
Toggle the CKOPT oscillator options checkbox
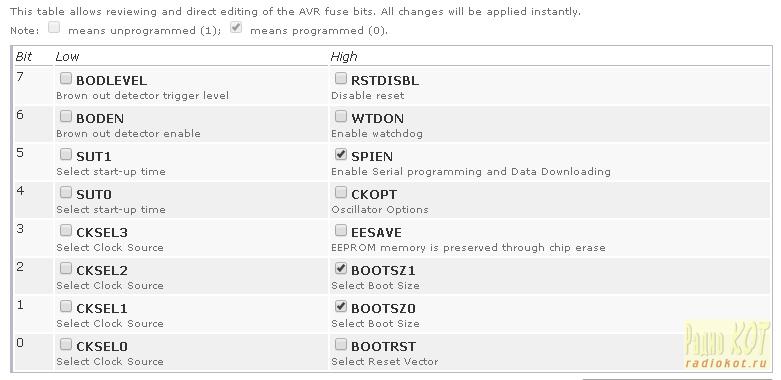point(341,192)
